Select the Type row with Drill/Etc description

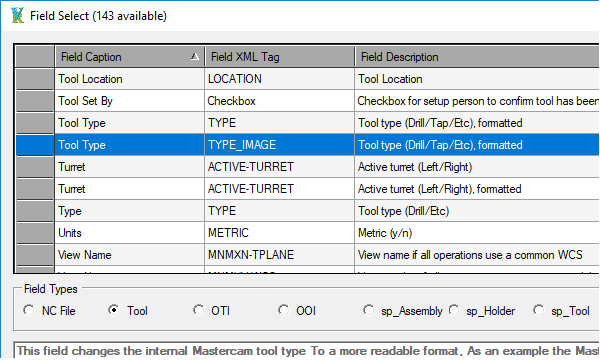click(308, 211)
